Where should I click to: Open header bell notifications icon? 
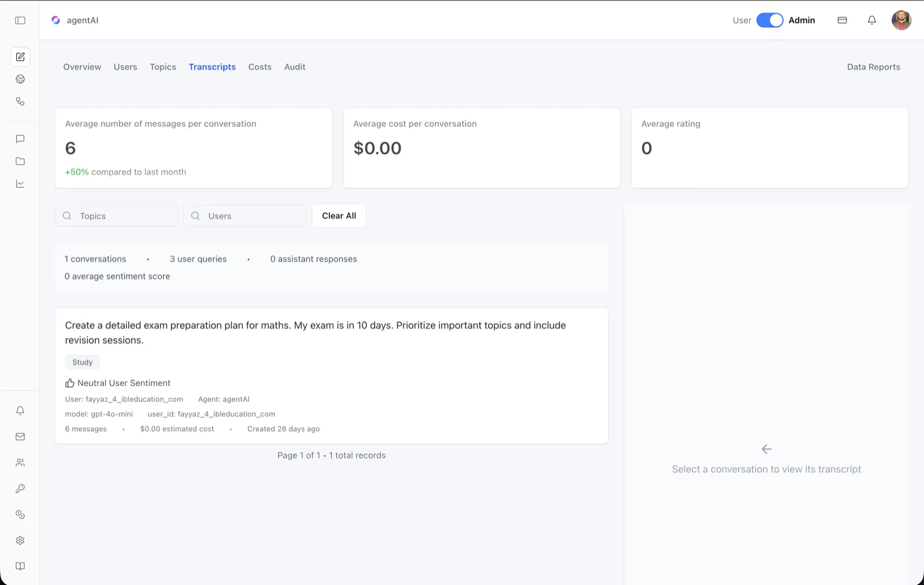click(x=872, y=20)
